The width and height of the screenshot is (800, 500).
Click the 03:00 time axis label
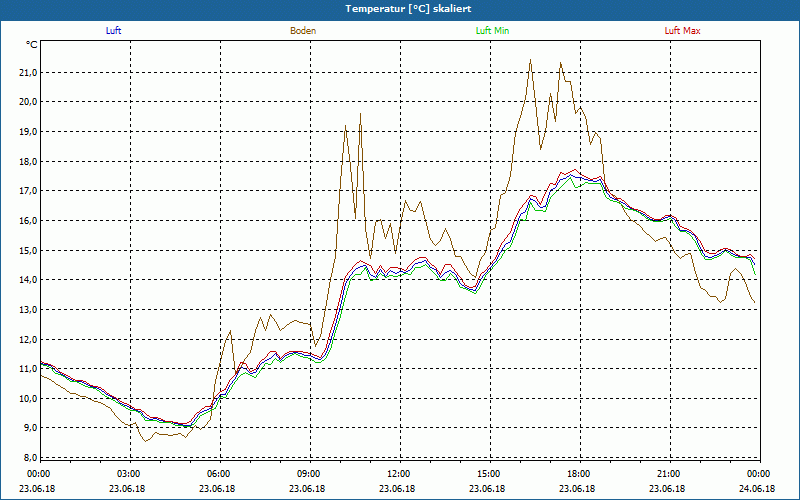(129, 474)
